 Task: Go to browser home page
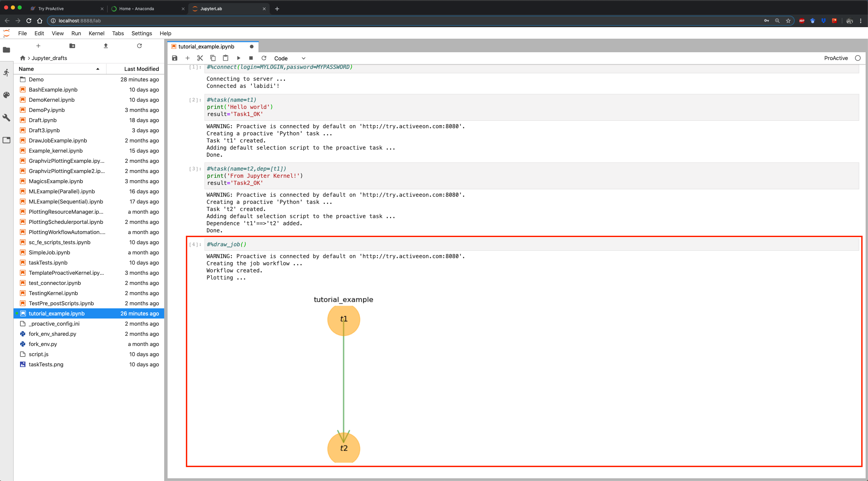pyautogui.click(x=40, y=21)
